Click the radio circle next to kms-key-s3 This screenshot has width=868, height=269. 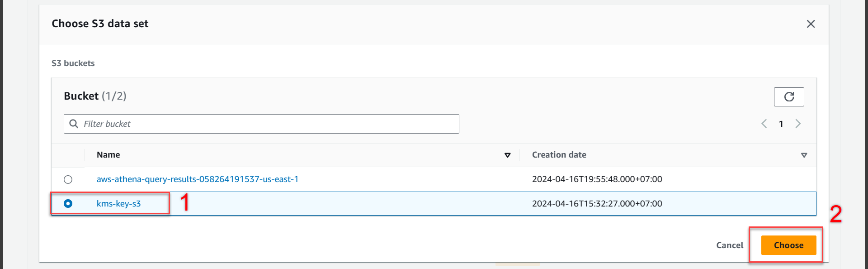tap(68, 204)
